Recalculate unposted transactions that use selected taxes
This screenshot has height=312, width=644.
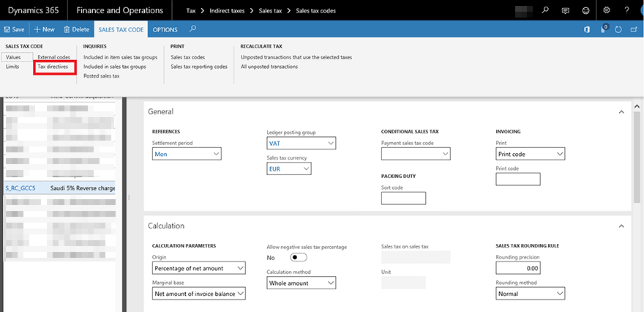pos(296,57)
